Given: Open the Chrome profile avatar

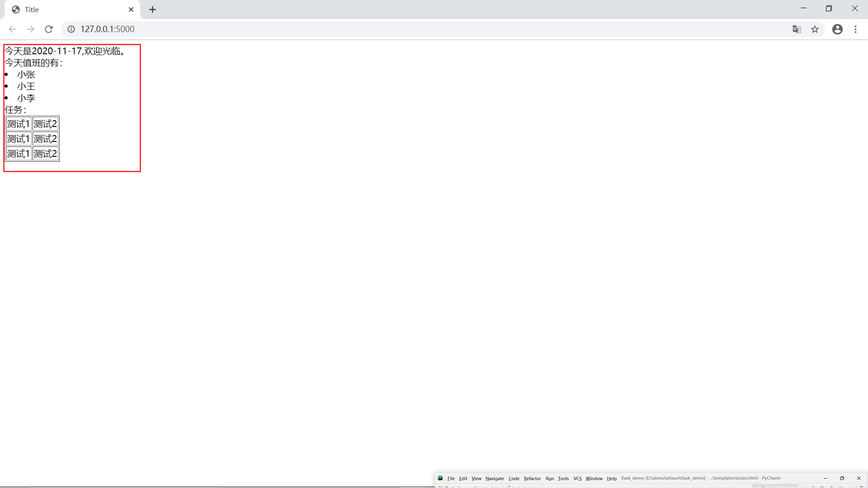Looking at the screenshot, I should pos(837,29).
